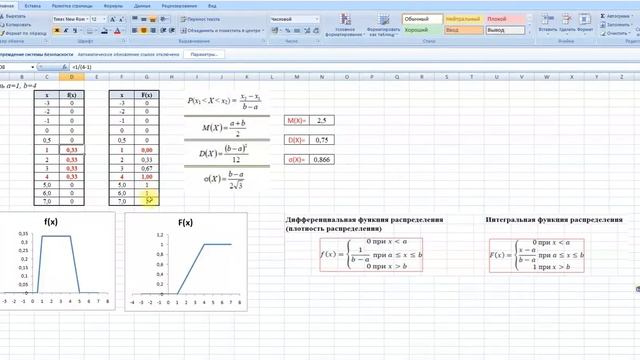This screenshot has height=360, width=640.
Task: Open Заполнить fill menu
Action: [616, 25]
